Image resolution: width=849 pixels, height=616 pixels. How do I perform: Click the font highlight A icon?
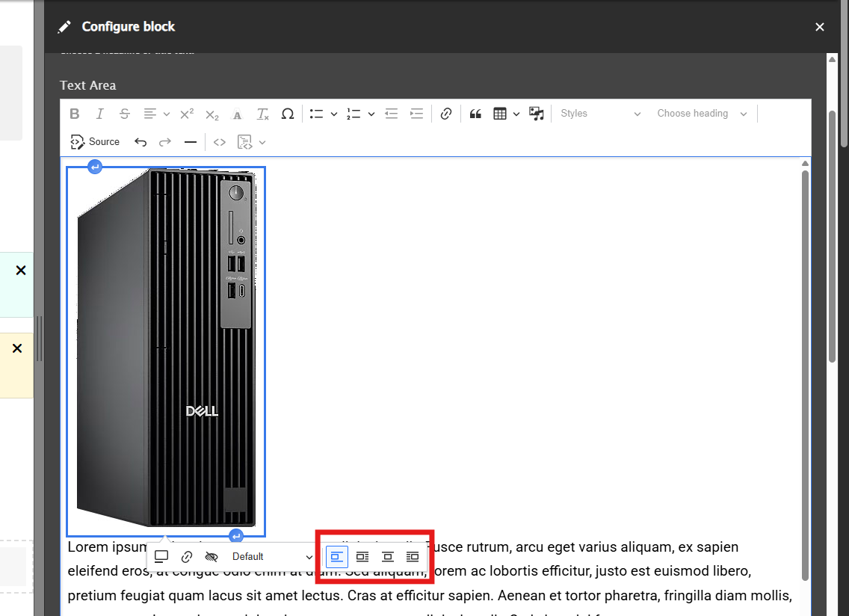click(x=237, y=114)
